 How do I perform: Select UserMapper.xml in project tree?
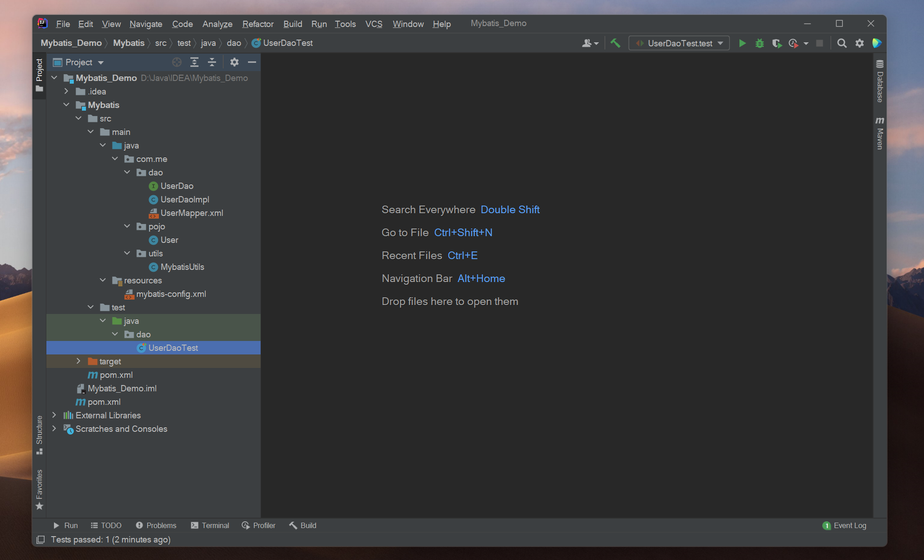tap(191, 213)
